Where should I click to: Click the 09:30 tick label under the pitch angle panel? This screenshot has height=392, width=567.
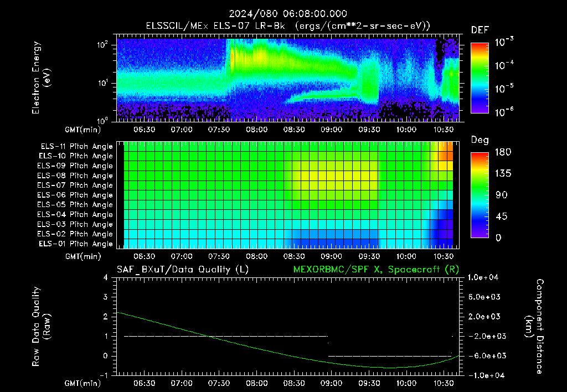369,256
